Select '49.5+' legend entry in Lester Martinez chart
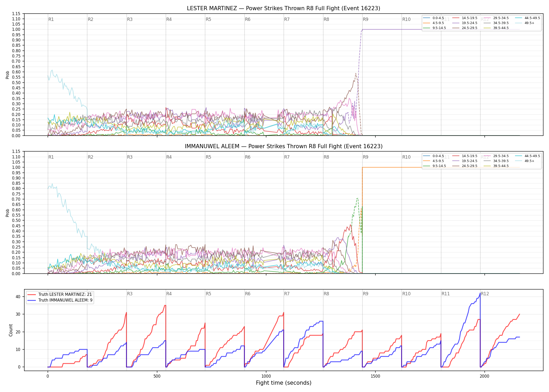This screenshot has height=392, width=549. [525, 23]
